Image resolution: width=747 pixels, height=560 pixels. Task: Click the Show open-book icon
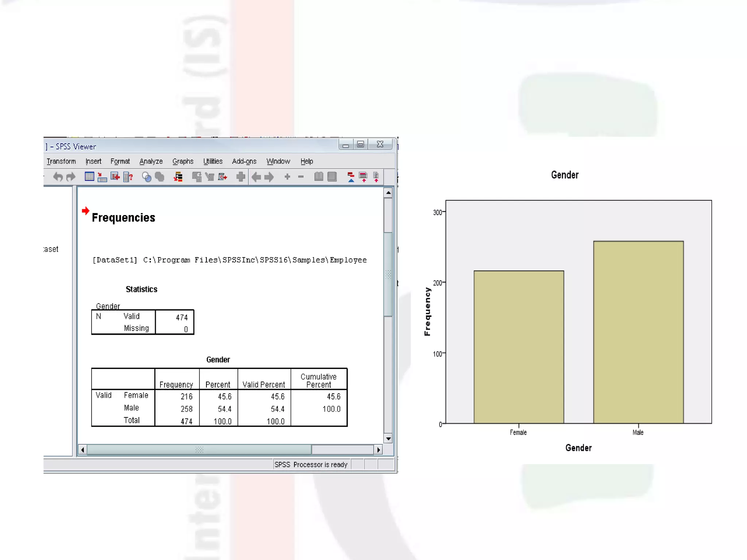tap(319, 177)
